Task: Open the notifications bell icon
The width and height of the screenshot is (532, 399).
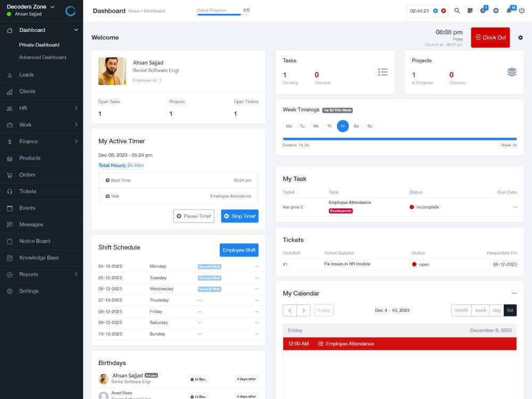Action: (x=510, y=10)
